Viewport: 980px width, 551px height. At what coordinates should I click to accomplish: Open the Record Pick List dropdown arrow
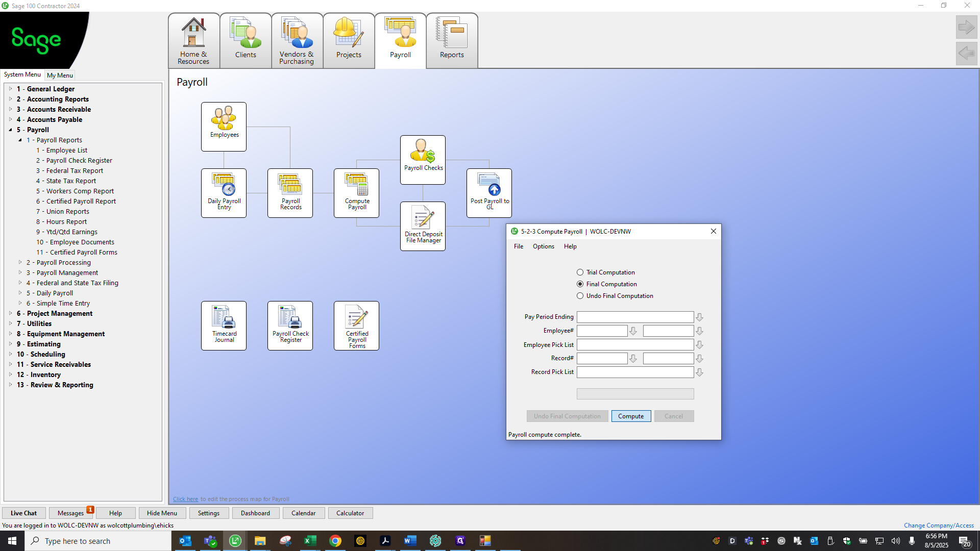coord(699,372)
